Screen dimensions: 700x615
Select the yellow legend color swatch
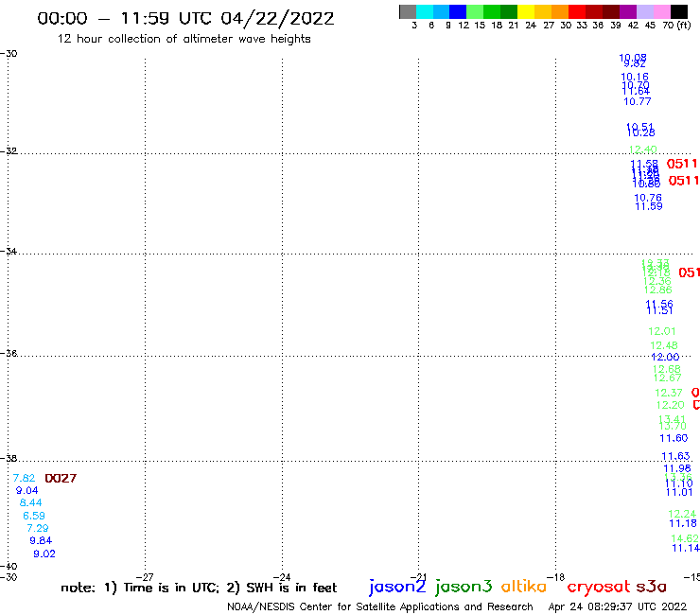tap(526, 11)
